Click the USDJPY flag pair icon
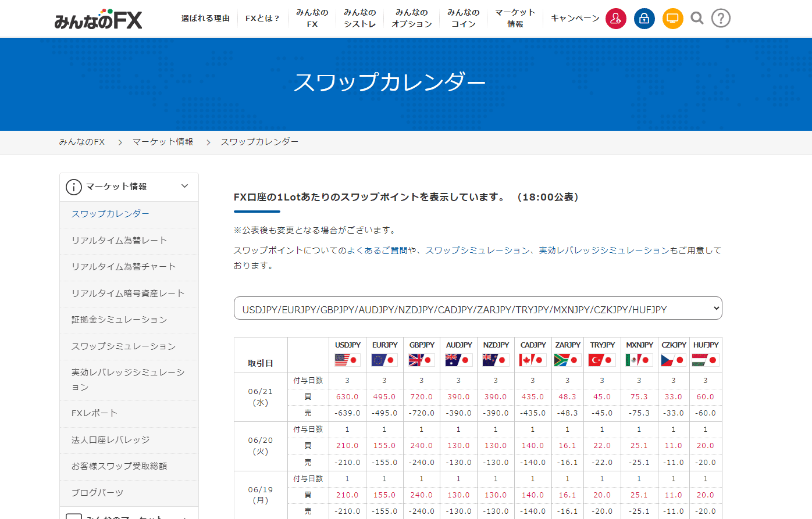The height and width of the screenshot is (519, 812). click(x=348, y=360)
